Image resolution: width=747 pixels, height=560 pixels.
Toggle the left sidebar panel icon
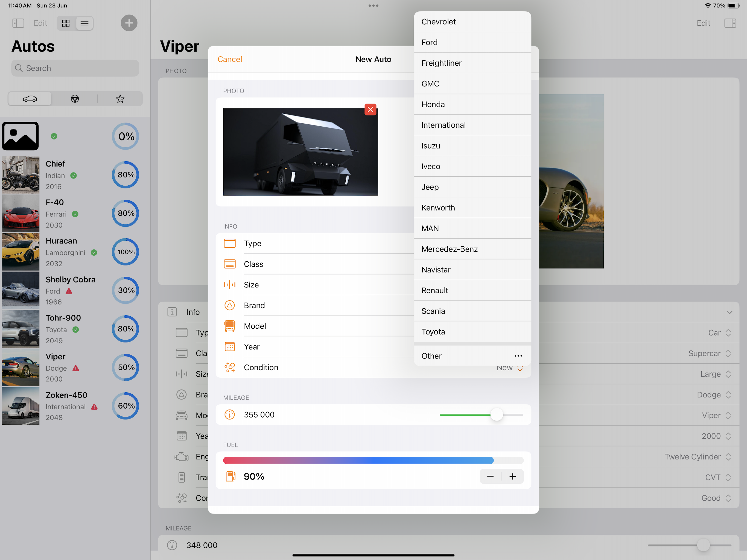point(18,23)
